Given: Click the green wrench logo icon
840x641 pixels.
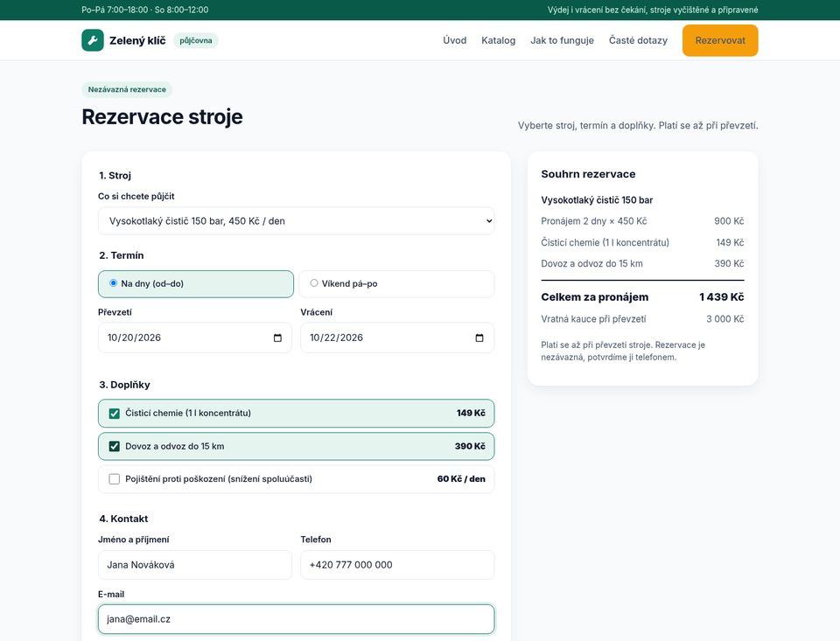Looking at the screenshot, I should coord(93,40).
